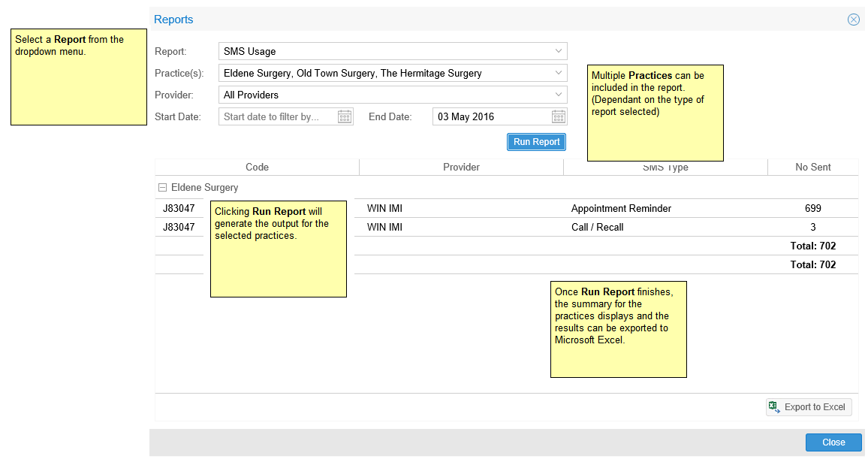Click the 699 sent count cell

pyautogui.click(x=812, y=208)
